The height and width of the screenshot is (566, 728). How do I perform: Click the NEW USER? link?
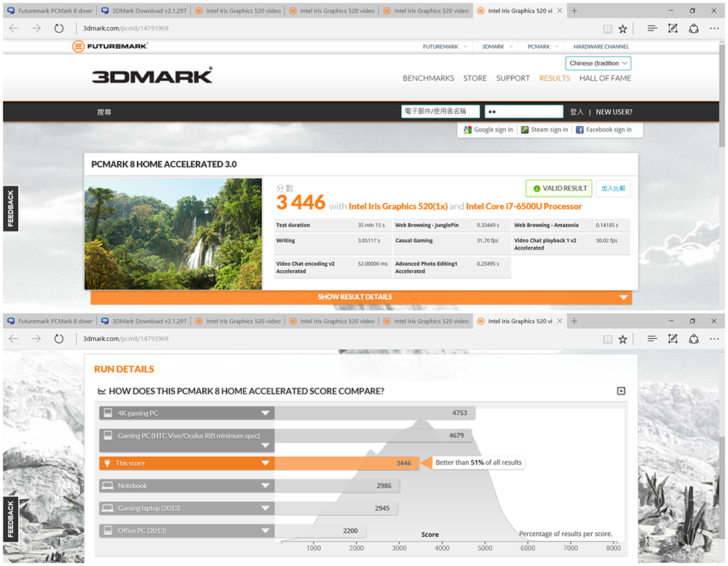(614, 112)
